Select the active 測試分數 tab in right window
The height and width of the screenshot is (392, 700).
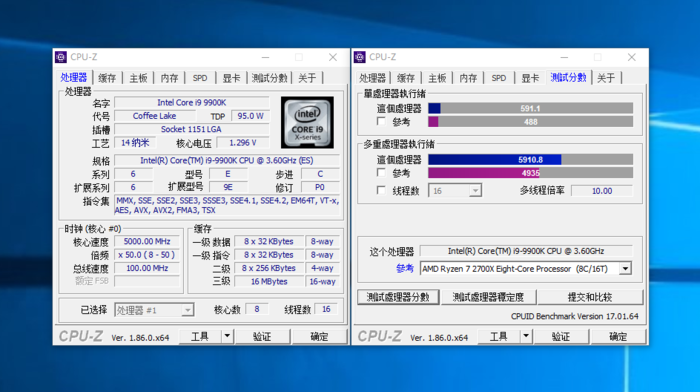(568, 77)
